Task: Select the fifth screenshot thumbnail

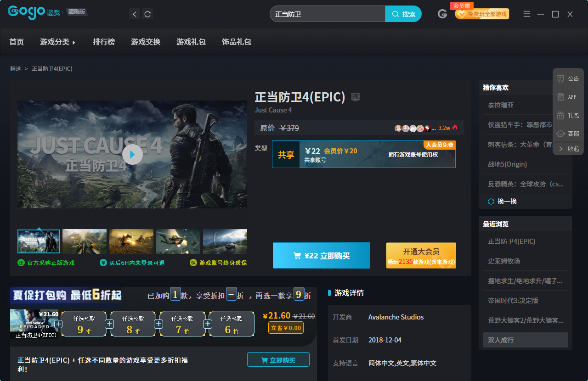Action: pyautogui.click(x=225, y=241)
